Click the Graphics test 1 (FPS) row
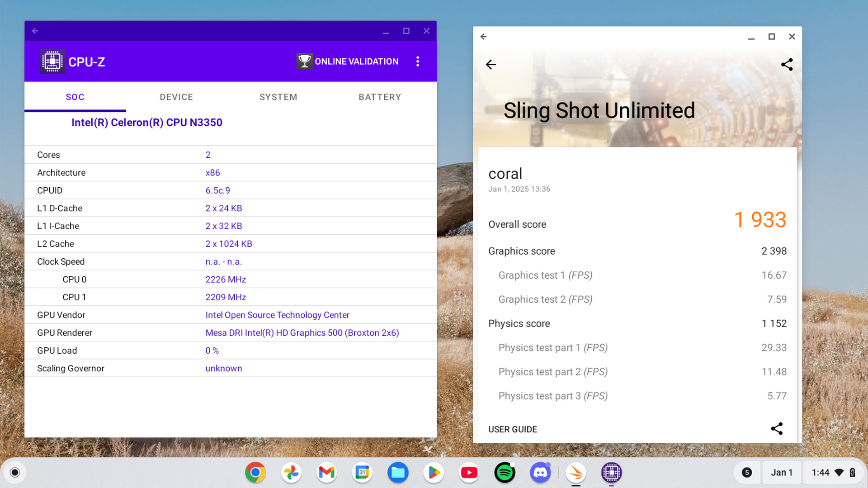 click(x=637, y=275)
